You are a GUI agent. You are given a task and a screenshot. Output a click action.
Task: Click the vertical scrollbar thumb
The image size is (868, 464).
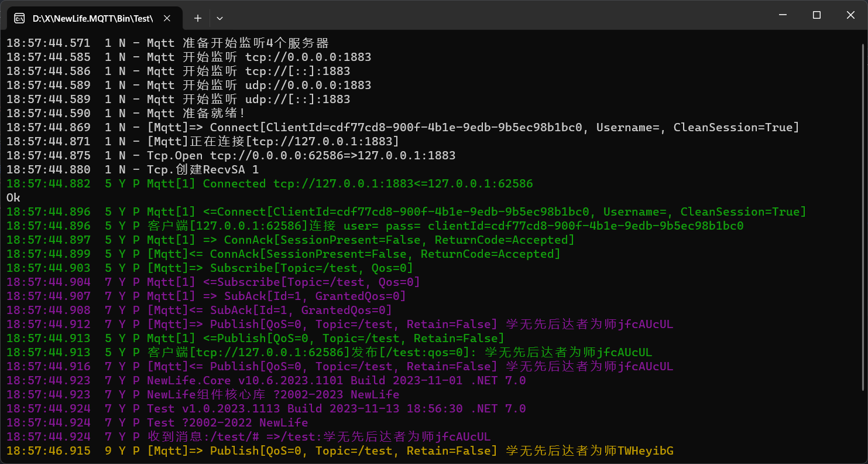[x=864, y=217]
